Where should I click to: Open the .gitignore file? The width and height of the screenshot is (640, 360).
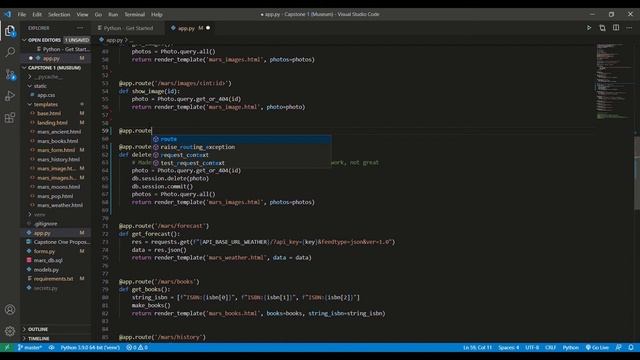tap(46, 224)
